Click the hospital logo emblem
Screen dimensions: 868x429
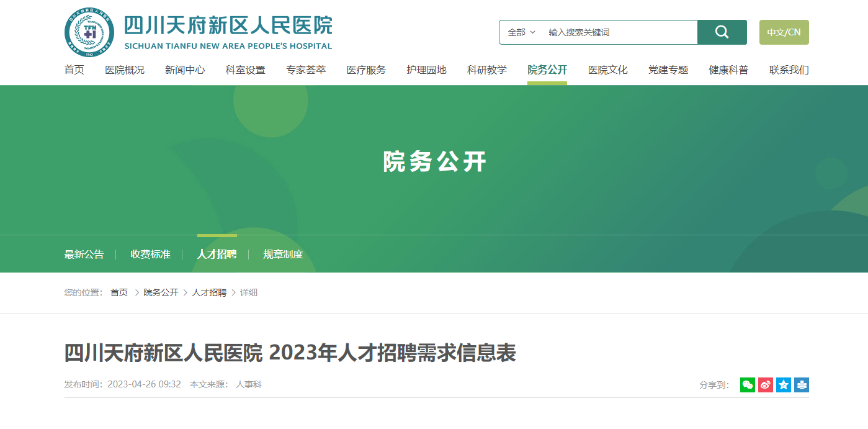pos(89,32)
